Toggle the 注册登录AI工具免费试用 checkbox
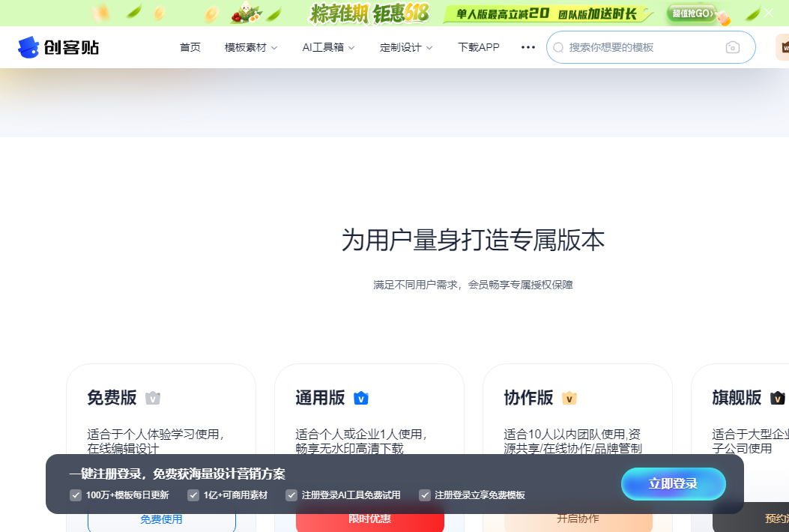This screenshot has width=789, height=532. click(291, 495)
